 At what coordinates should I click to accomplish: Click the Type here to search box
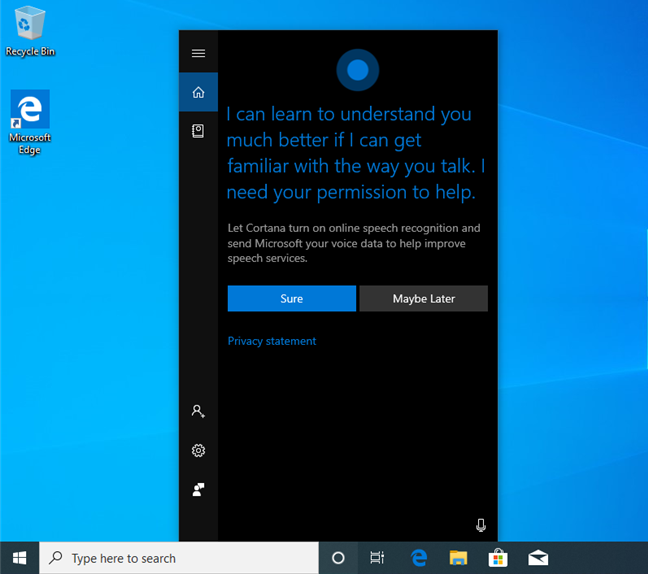point(179,558)
